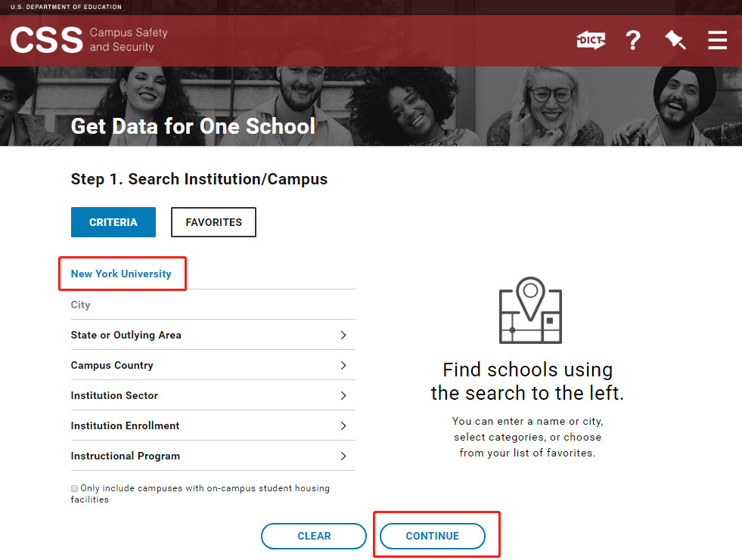The image size is (742, 560).
Task: Switch to the FAVORITES tab
Action: [213, 222]
